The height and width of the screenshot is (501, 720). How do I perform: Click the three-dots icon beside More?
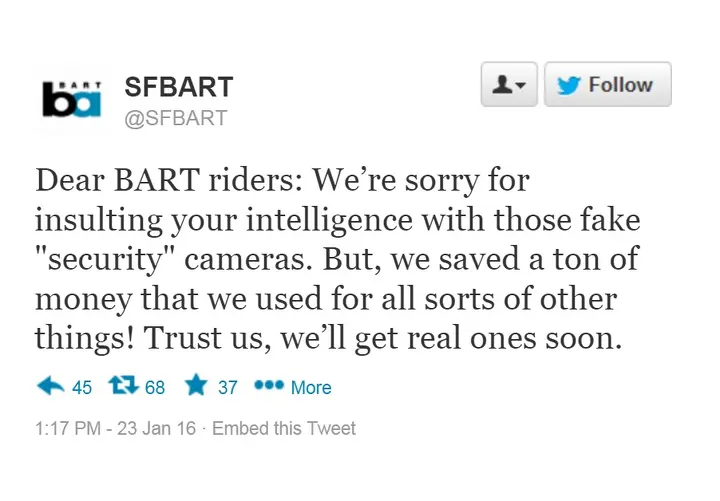point(269,386)
